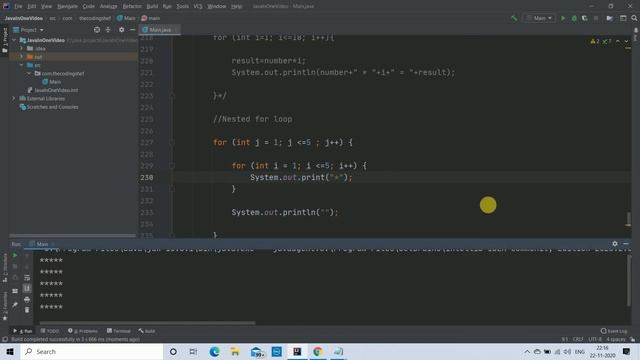Click the Project panel horizontal scrollbar
Viewport: 640px width, 360px height.
click(73, 236)
